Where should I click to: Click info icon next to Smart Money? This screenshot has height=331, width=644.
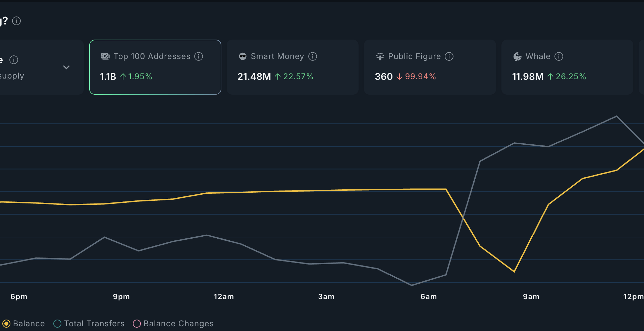pos(312,56)
